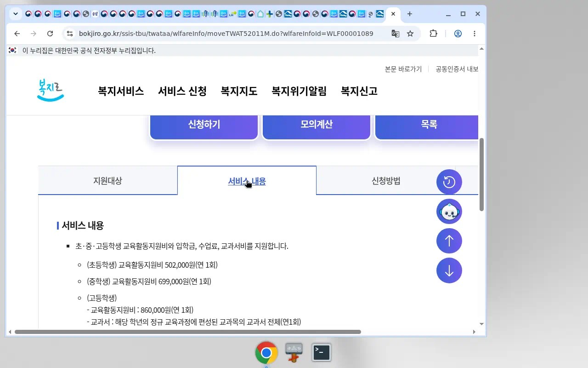Open the terminal from the dock
The image size is (588, 368).
322,352
